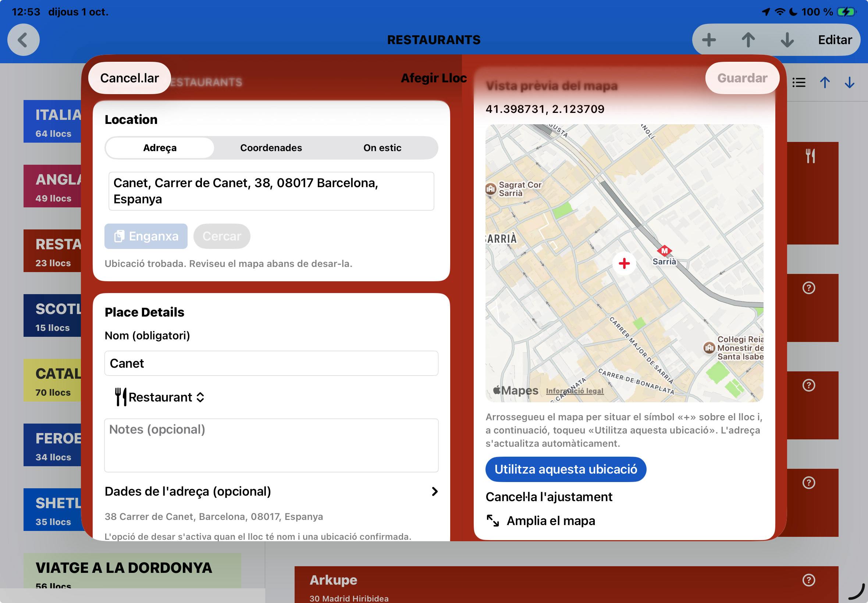This screenshot has height=603, width=868.
Task: Click the Sarrià metro station marker
Action: 664,250
